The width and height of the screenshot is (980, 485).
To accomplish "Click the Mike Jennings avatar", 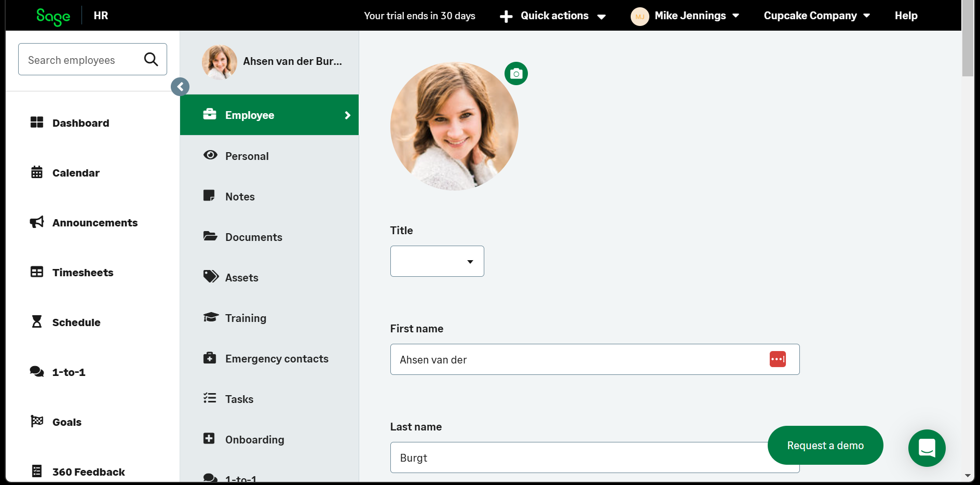I will tap(640, 17).
